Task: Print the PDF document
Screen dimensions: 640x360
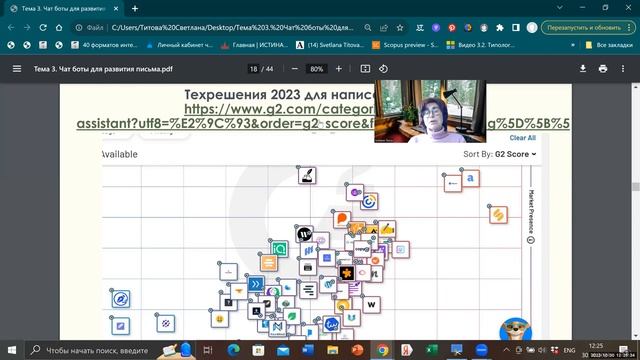Action: point(603,69)
